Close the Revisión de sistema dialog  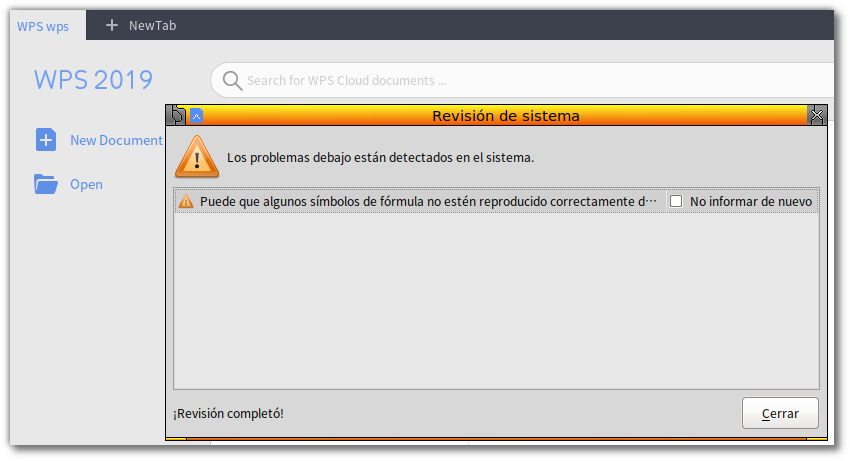click(816, 115)
